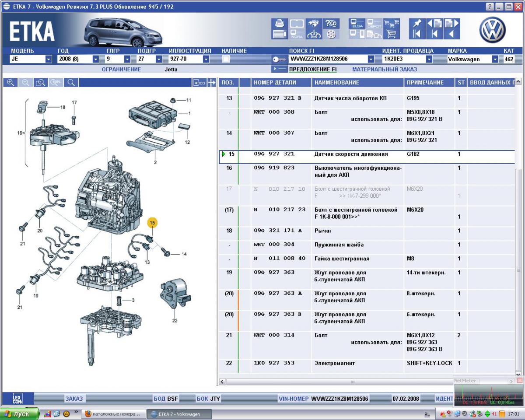Go to previous page with left-arrow document icon

pyautogui.click(x=434, y=24)
